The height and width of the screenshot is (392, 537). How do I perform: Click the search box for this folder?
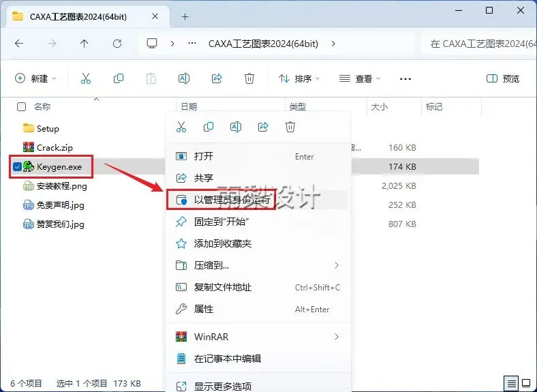point(479,44)
